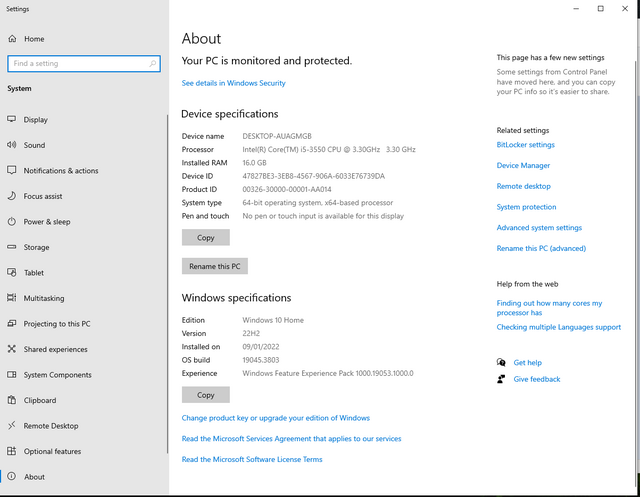Click the Product ID value 00326-30000
Image resolution: width=640 pixels, height=497 pixels.
[287, 189]
